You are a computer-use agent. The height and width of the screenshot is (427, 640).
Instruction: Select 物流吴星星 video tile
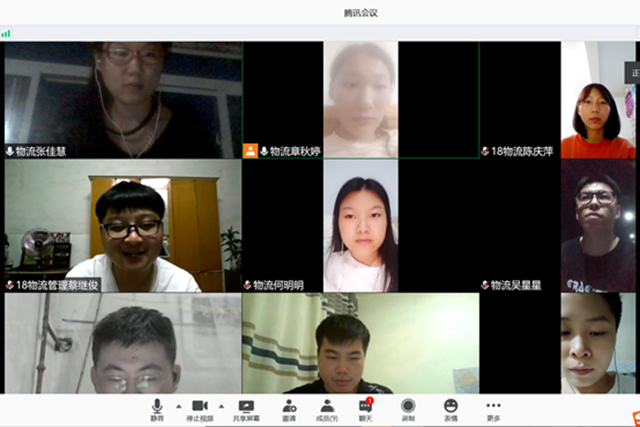point(597,227)
